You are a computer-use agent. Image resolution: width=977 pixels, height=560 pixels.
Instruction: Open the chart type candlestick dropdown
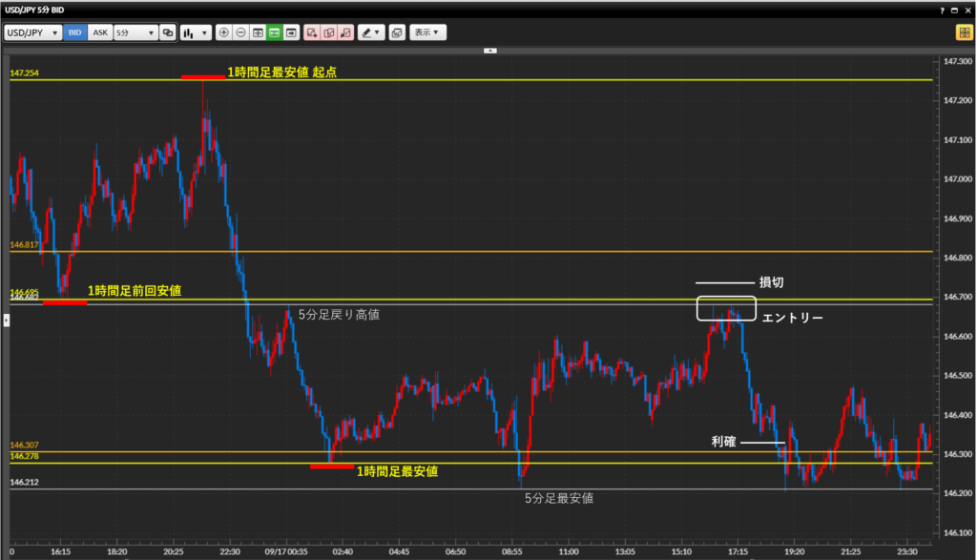click(195, 32)
